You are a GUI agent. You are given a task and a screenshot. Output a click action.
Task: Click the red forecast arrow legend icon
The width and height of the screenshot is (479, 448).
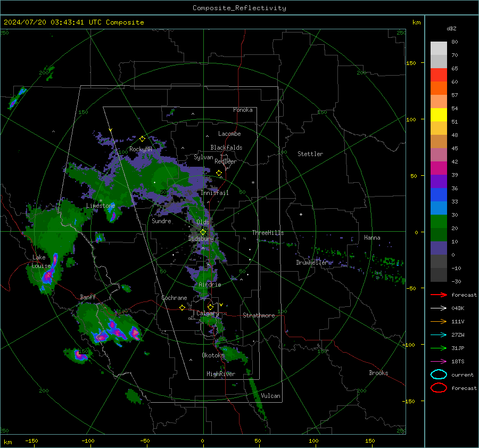[439, 295]
